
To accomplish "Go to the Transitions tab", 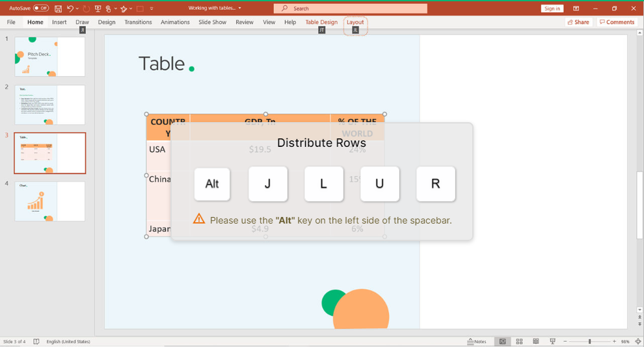I will (x=138, y=22).
